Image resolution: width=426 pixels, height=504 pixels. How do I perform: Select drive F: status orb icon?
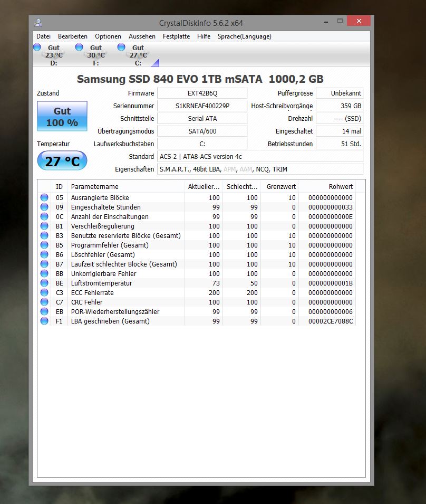pos(79,47)
